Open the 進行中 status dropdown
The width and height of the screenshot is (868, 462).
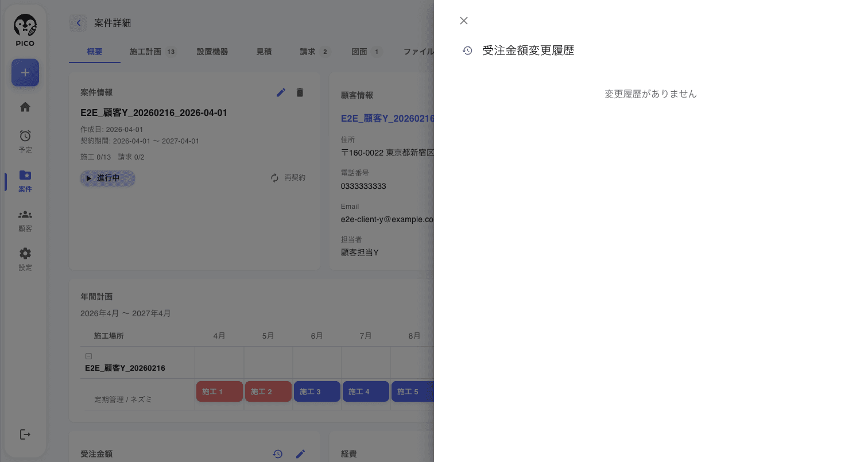pos(108,178)
